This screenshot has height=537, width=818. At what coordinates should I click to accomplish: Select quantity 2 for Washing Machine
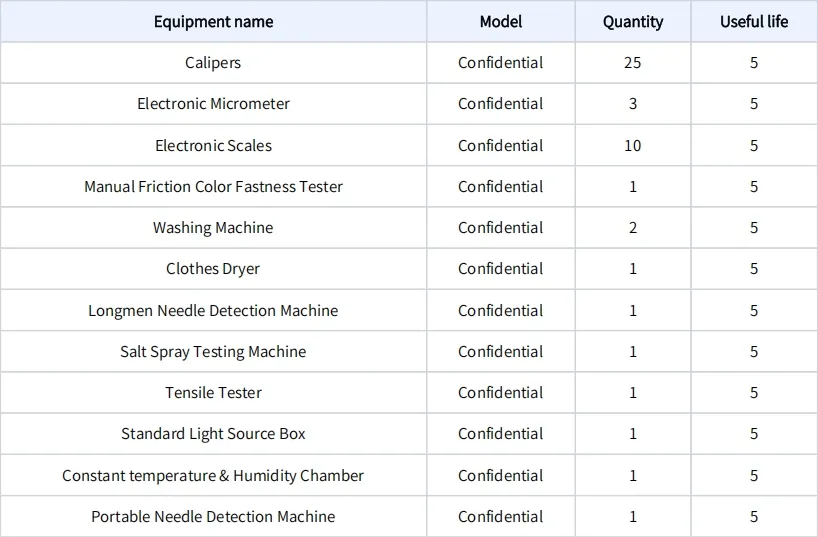pos(633,228)
